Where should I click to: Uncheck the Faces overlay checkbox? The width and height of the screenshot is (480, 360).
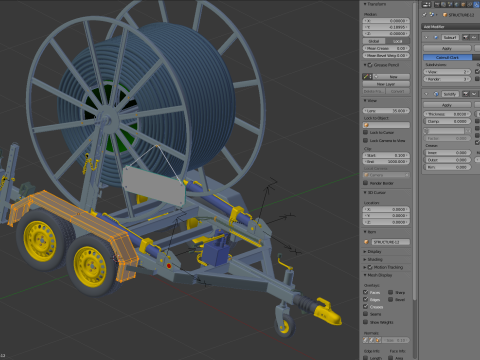365,292
